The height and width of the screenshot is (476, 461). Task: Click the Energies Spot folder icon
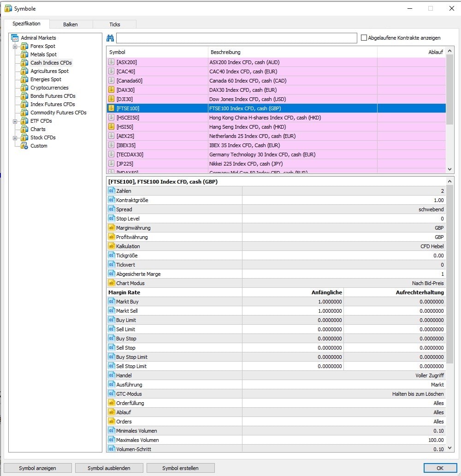pyautogui.click(x=24, y=79)
